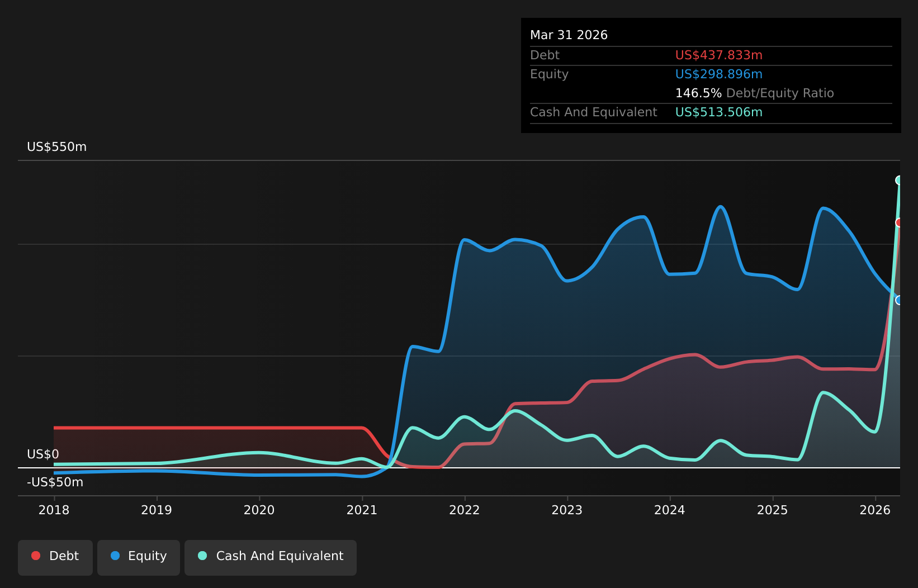Click the blue Equity end-point marker
The width and height of the screenshot is (918, 588).
click(899, 300)
